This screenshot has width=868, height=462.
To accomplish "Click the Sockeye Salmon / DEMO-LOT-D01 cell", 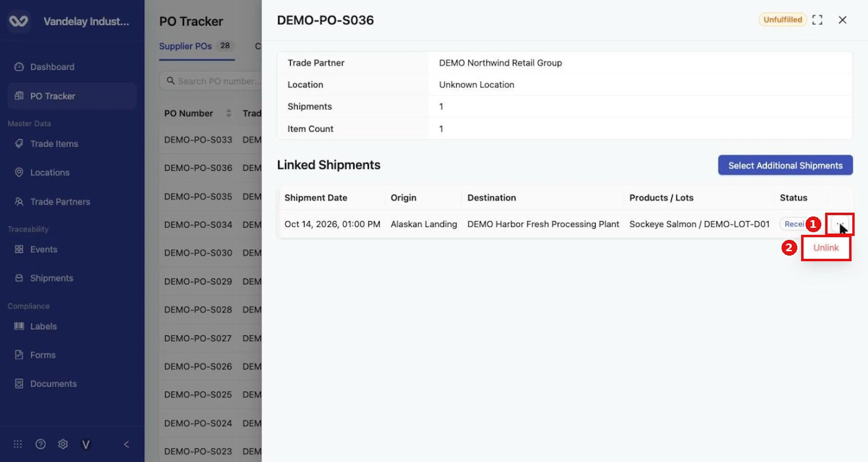I will tap(699, 224).
